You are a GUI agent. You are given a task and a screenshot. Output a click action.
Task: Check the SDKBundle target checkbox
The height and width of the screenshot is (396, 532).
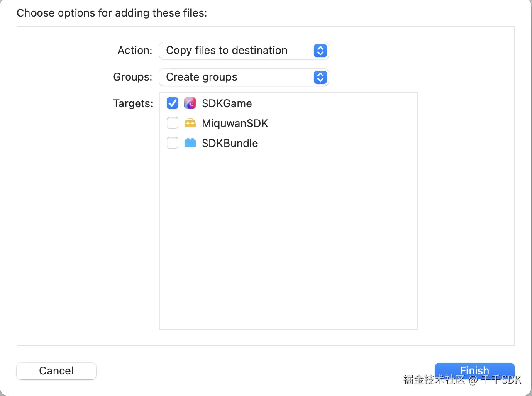pos(173,143)
